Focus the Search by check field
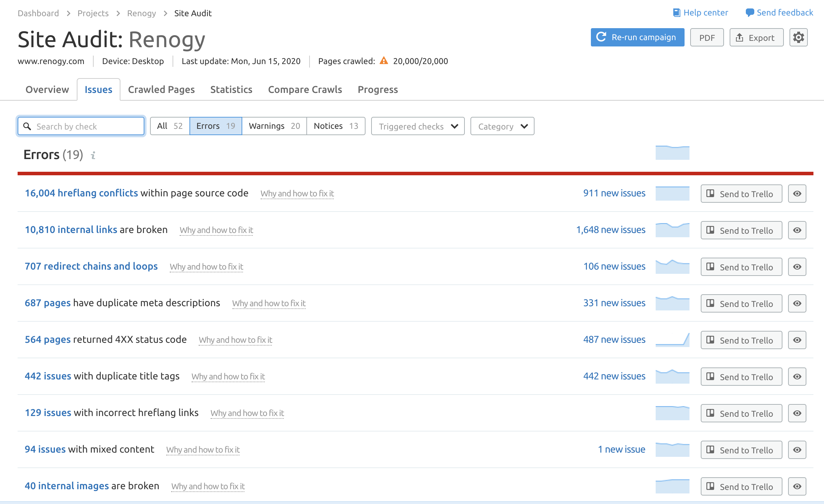This screenshot has width=824, height=504. 88,126
